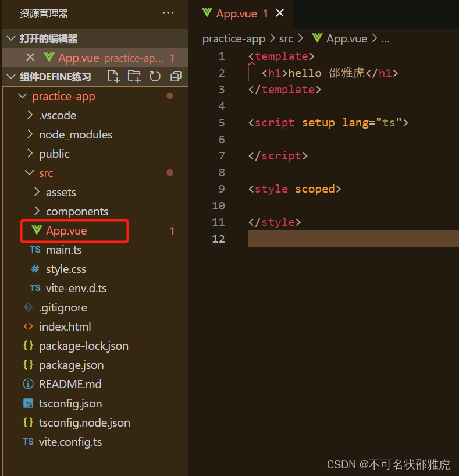Click practice-app in the breadcrumb
This screenshot has height=476, width=459.
coord(234,39)
